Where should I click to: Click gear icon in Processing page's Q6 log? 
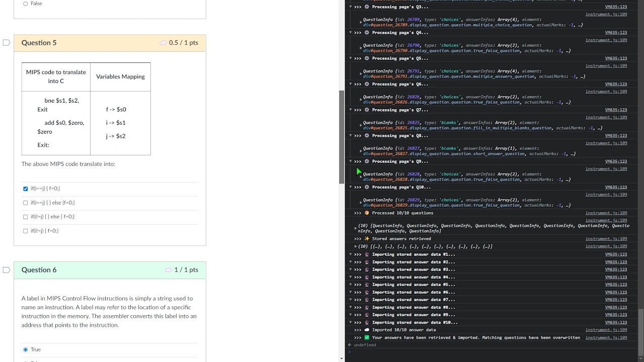367,84
